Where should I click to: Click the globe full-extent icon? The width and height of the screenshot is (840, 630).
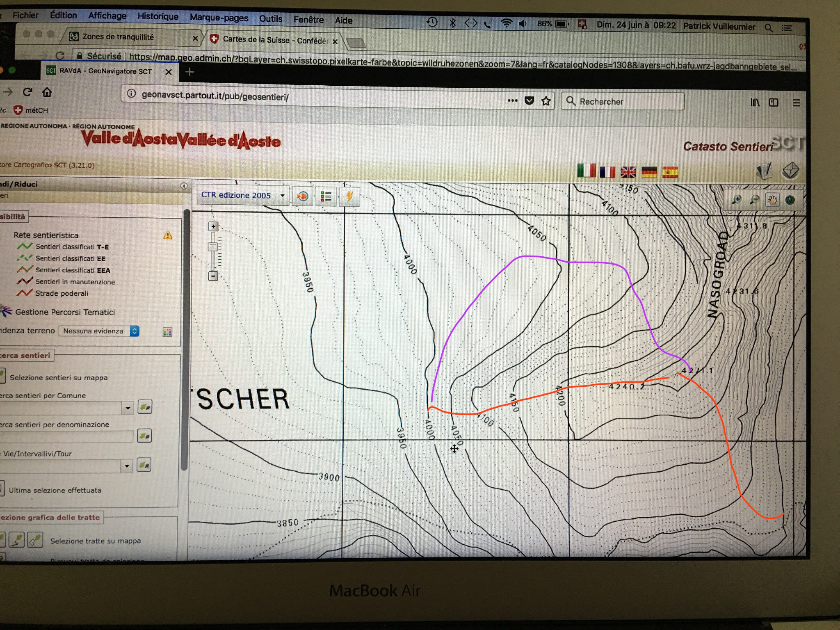point(790,200)
